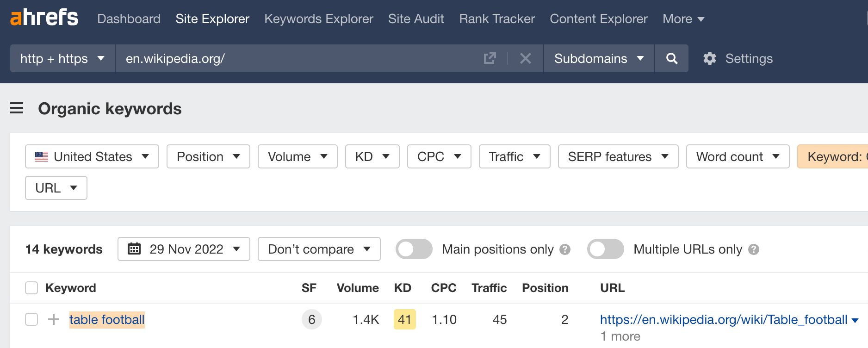The height and width of the screenshot is (348, 868).
Task: Open Rank Tracker
Action: coord(497,19)
